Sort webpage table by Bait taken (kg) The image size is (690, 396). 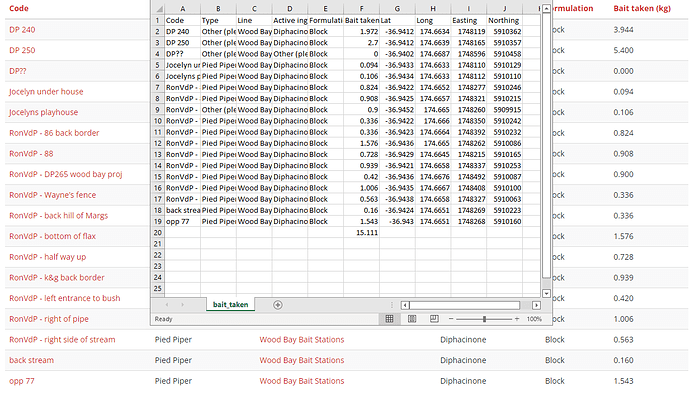642,8
